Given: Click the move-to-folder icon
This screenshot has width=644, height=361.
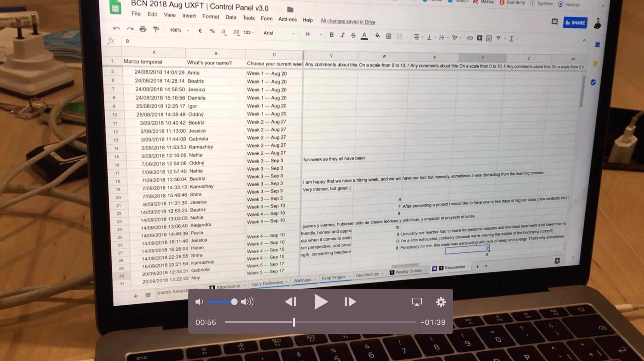Looking at the screenshot, I should [290, 10].
